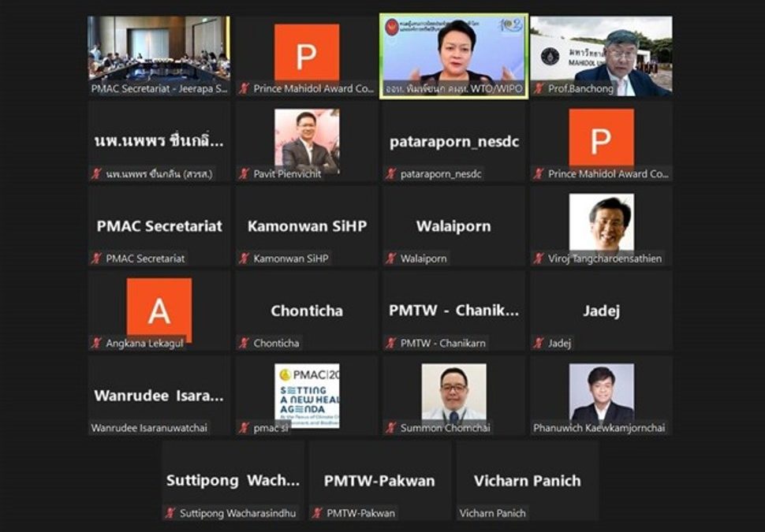Click muted microphone icon for pataraporn_nesdc
Screen dimensions: 765x532
click(x=391, y=173)
